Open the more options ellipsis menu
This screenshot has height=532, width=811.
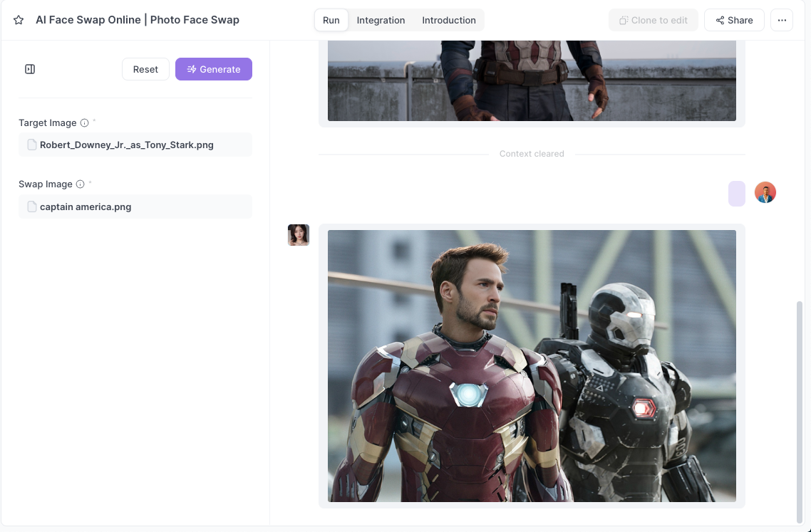click(782, 20)
